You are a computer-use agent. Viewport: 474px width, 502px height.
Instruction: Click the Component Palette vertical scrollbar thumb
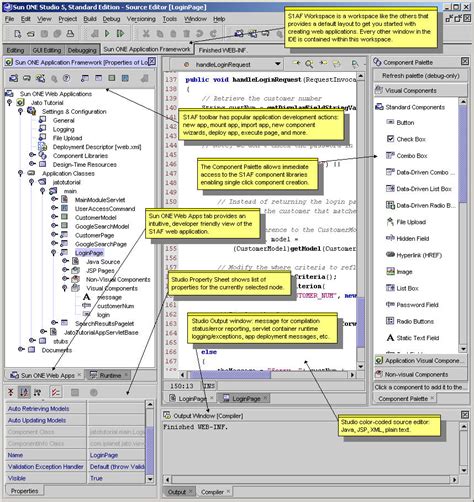coord(463,153)
